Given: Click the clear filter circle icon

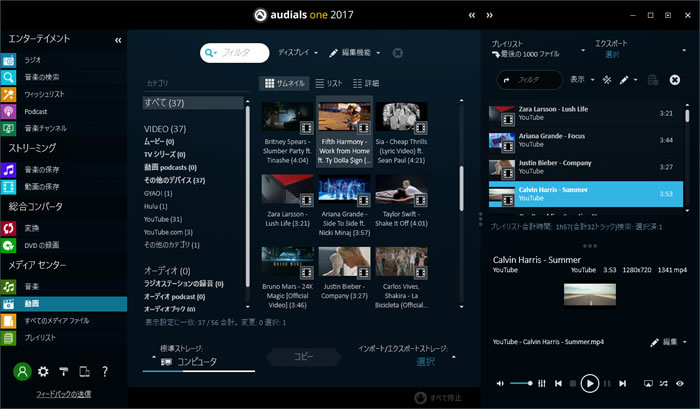Looking at the screenshot, I should click(397, 53).
